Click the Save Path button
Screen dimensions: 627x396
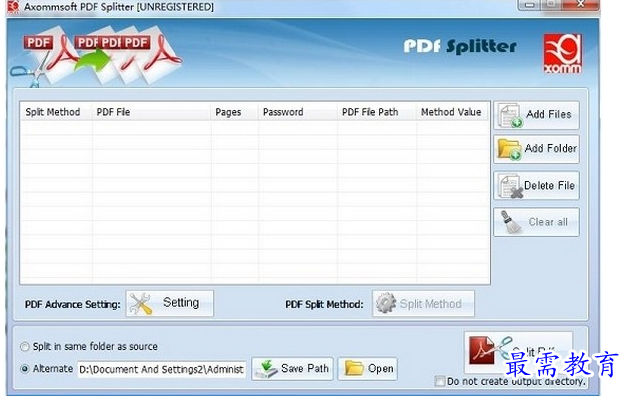pyautogui.click(x=292, y=368)
